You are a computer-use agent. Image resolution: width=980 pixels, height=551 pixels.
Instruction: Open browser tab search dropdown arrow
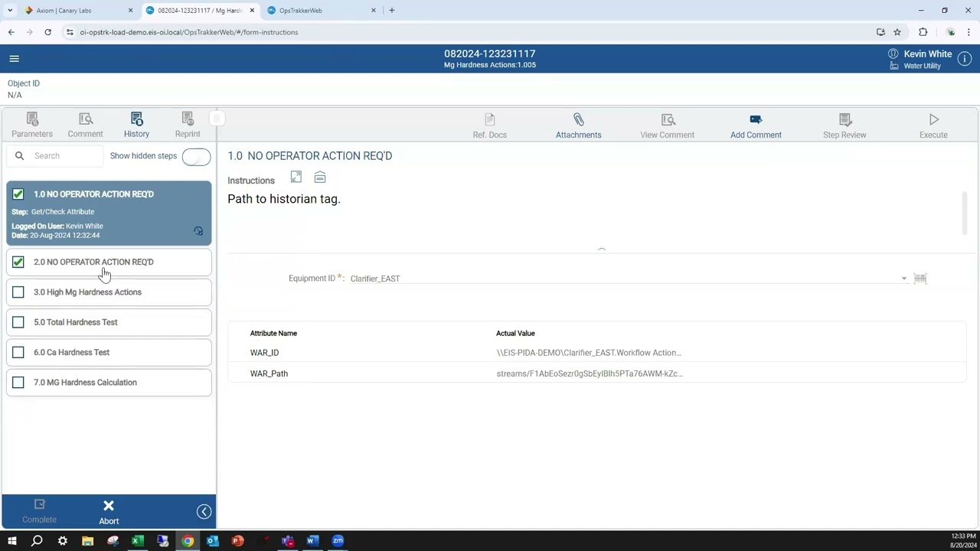point(10,11)
